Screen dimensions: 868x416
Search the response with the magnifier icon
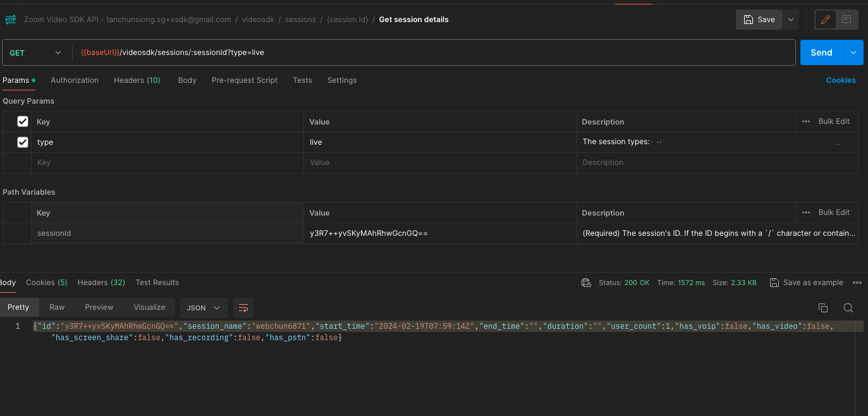click(848, 308)
